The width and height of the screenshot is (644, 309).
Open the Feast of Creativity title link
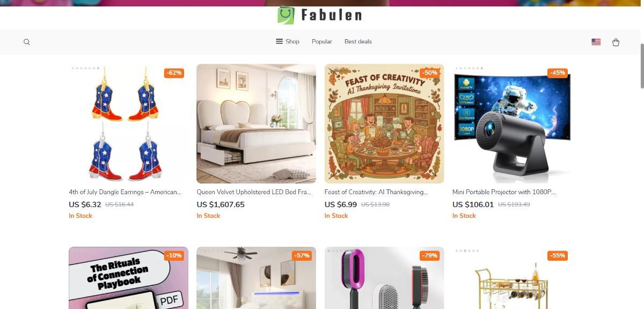pyautogui.click(x=376, y=192)
